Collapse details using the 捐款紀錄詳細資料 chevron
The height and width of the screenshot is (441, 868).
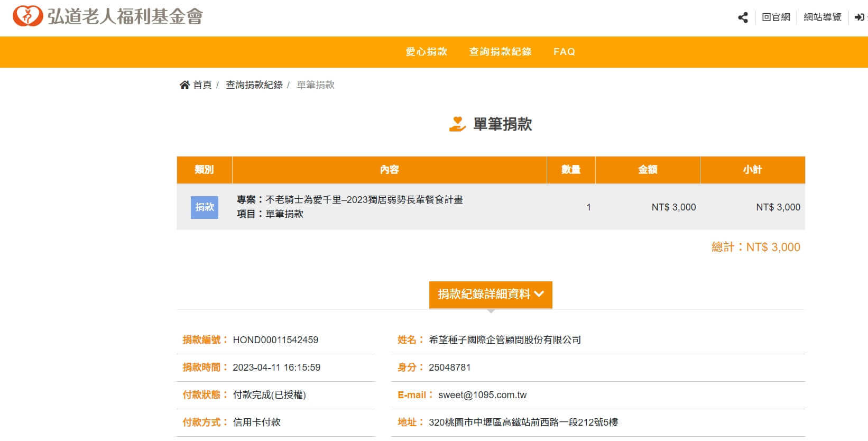[x=539, y=295]
